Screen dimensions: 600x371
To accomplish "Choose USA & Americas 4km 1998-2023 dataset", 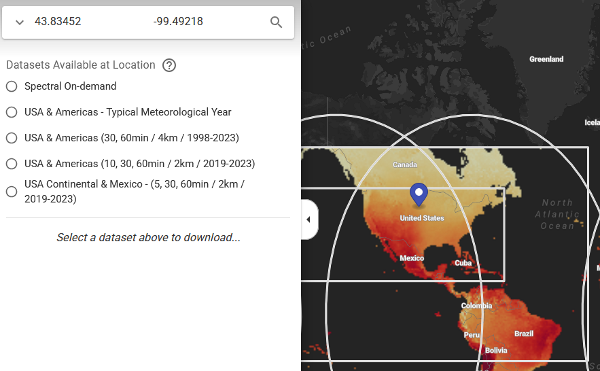I will 11,138.
